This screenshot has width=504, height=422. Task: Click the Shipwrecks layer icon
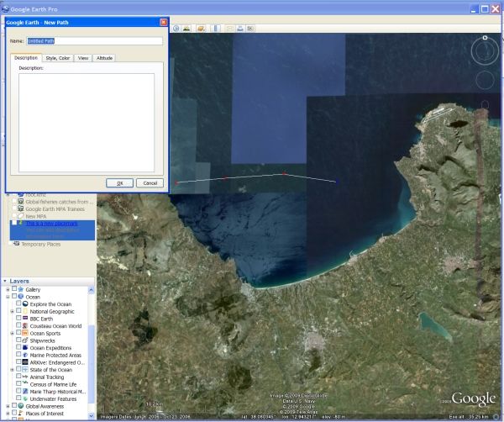point(25,340)
